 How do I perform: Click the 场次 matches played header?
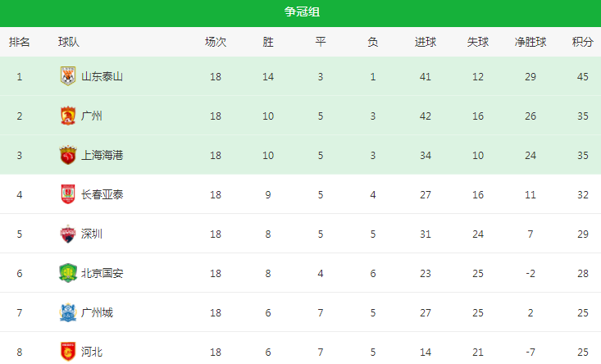pos(216,41)
